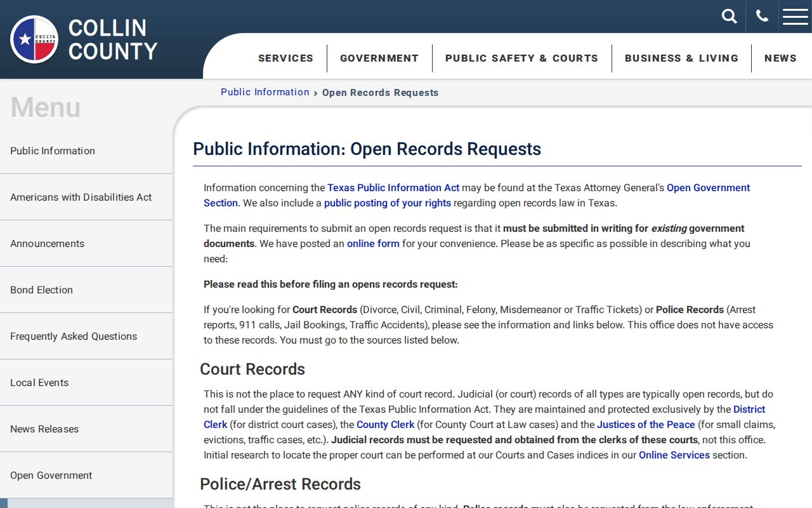Open the online form link
The height and width of the screenshot is (508, 812).
(x=373, y=244)
